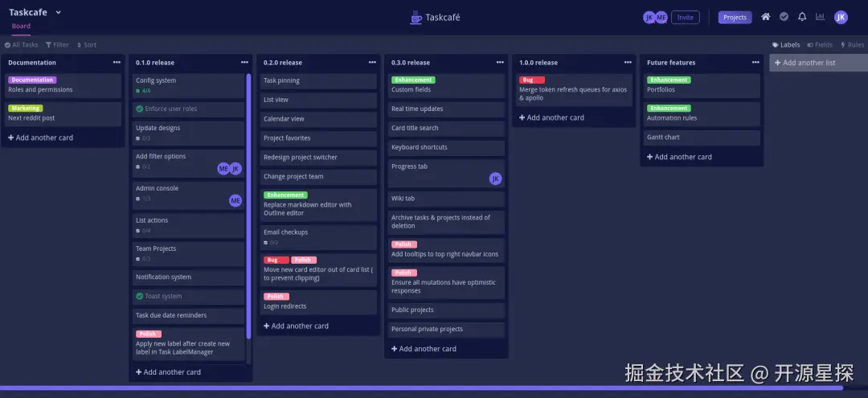This screenshot has height=398, width=868.
Task: Open the Public projects card
Action: point(446,310)
